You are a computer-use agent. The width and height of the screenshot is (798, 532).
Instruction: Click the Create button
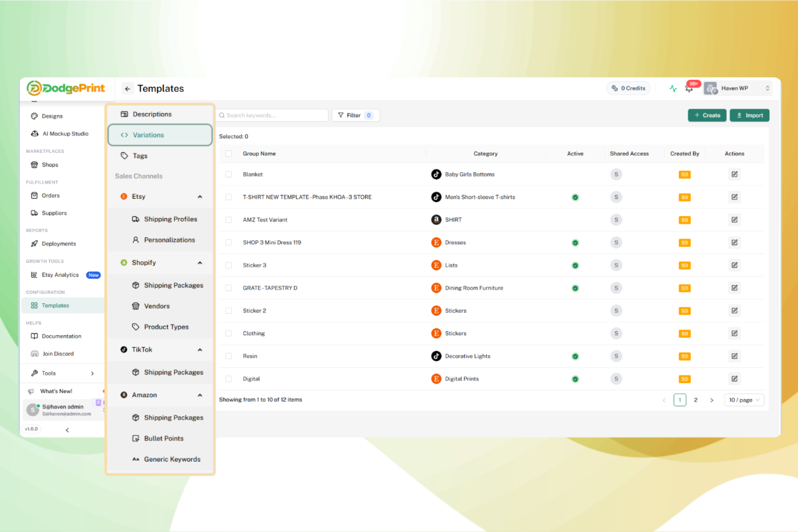707,115
